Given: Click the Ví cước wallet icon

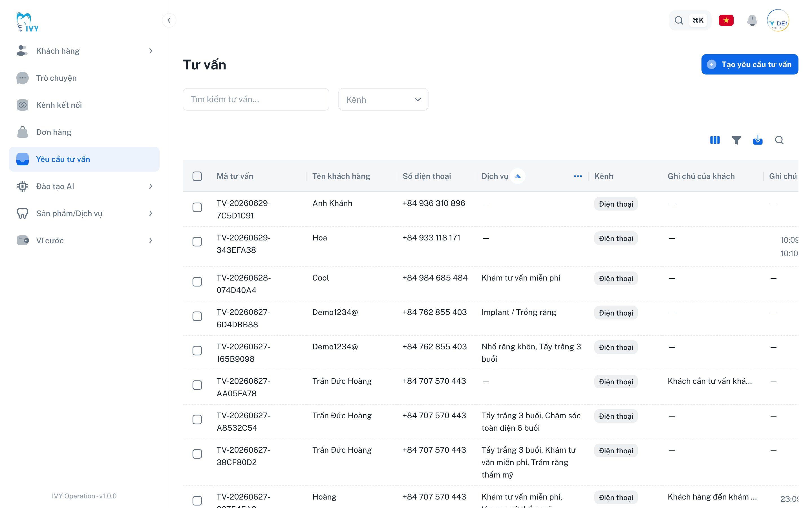Looking at the screenshot, I should click(22, 240).
